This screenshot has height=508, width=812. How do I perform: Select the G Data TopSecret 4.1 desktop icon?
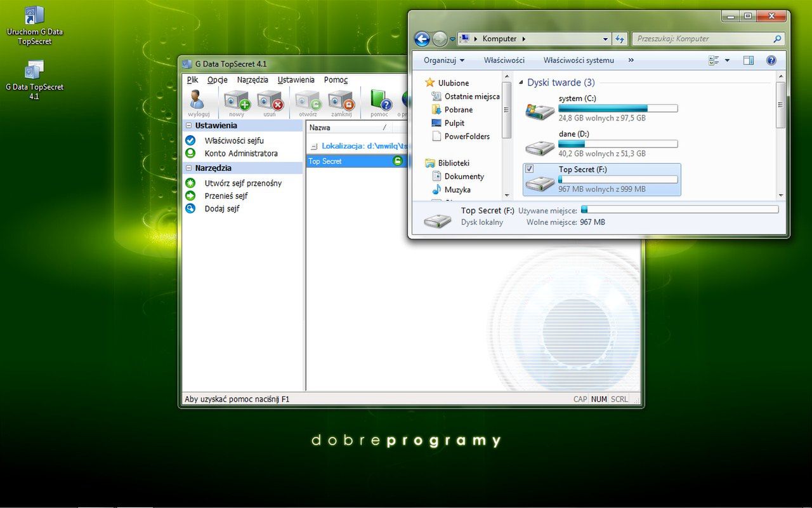click(35, 81)
